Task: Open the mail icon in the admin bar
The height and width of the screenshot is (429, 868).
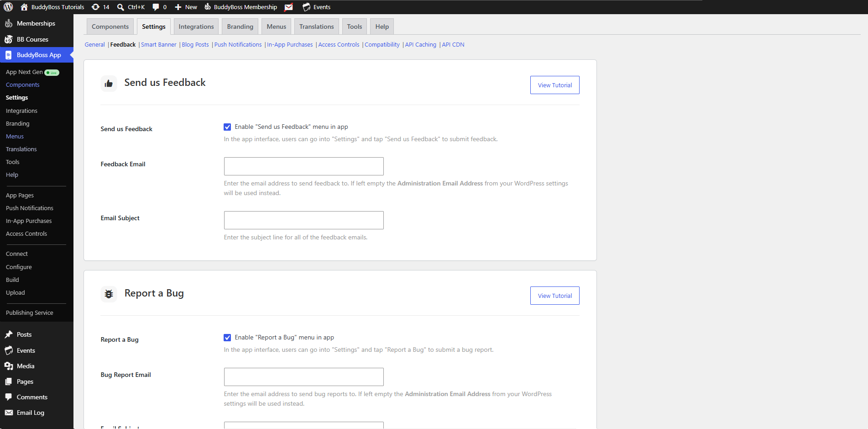Action: (288, 7)
